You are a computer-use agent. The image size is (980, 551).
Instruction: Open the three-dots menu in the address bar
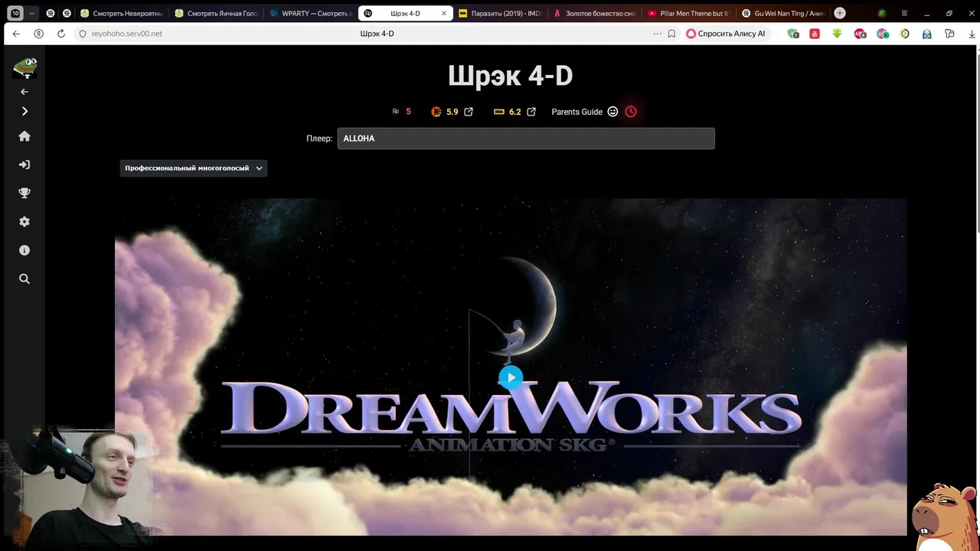click(657, 34)
